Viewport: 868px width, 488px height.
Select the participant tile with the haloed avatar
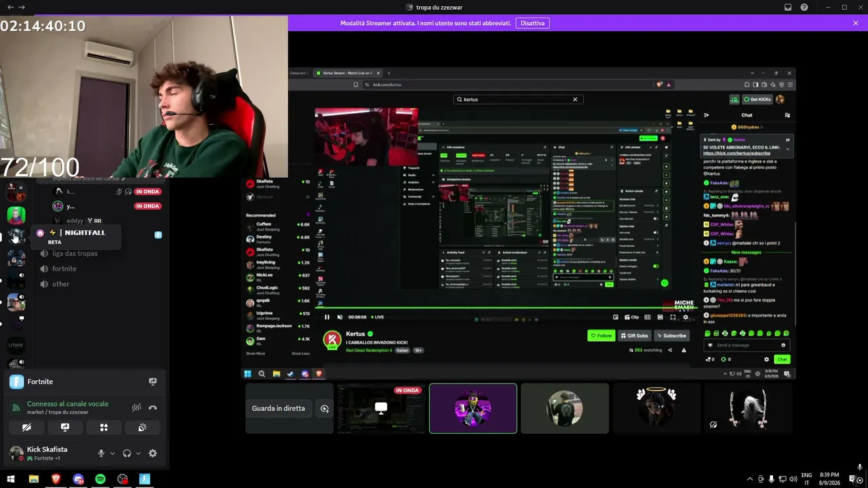(x=656, y=408)
